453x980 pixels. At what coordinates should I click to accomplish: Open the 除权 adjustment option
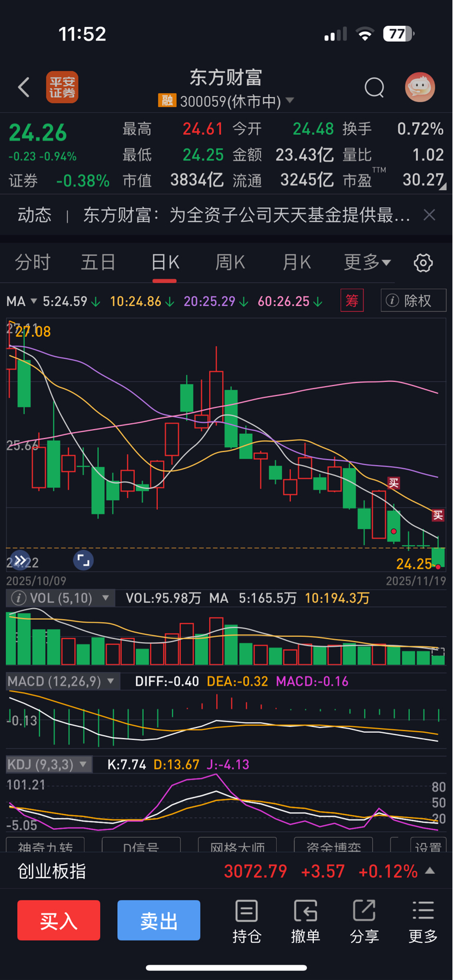414,301
